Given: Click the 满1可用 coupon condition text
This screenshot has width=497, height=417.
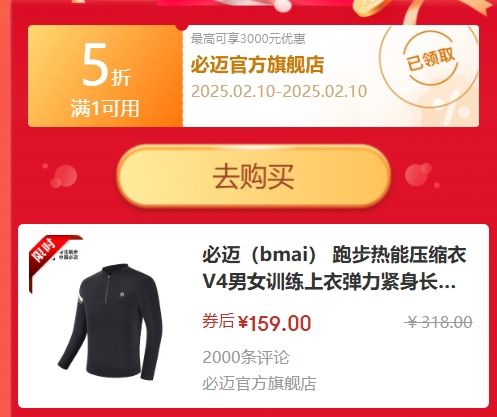Looking at the screenshot, I should coord(105,108).
